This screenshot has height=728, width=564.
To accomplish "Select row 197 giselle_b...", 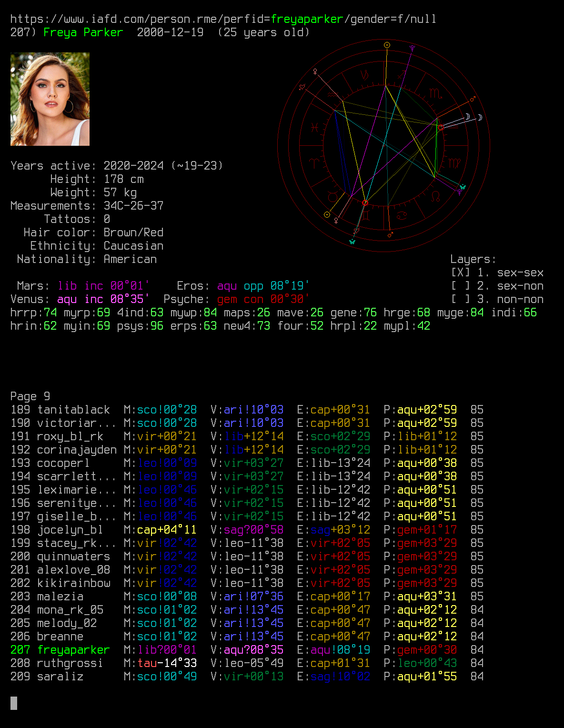I will (x=247, y=516).
